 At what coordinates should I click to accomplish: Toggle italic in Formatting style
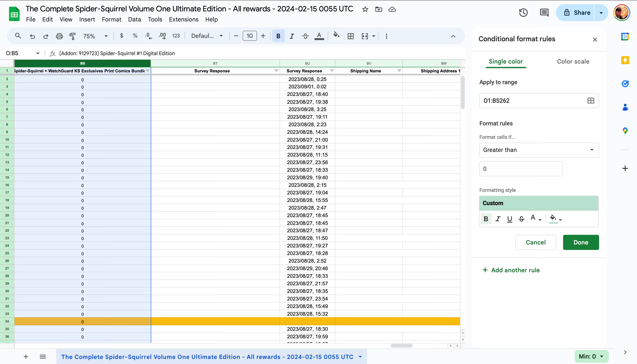(498, 219)
